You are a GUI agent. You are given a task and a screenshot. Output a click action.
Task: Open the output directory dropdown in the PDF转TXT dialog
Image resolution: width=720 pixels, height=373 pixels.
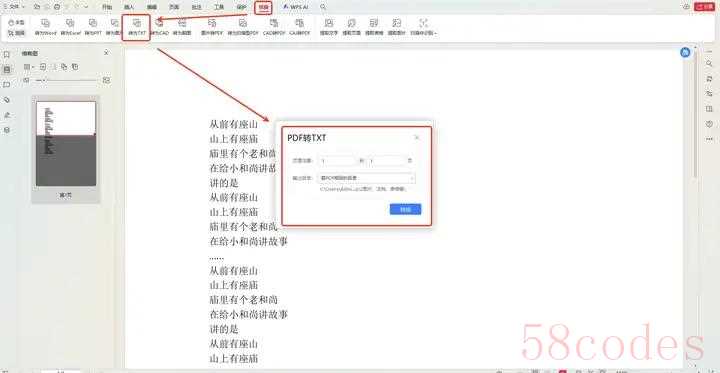[367, 178]
